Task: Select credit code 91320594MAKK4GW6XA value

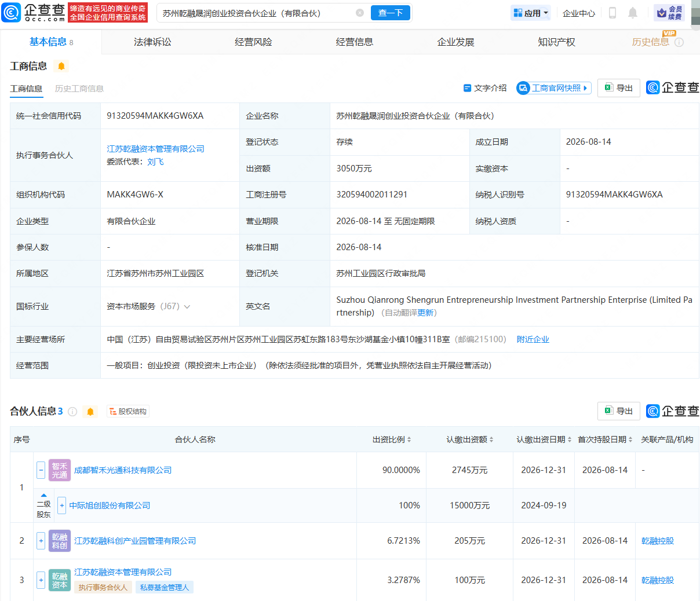Action: click(x=155, y=116)
